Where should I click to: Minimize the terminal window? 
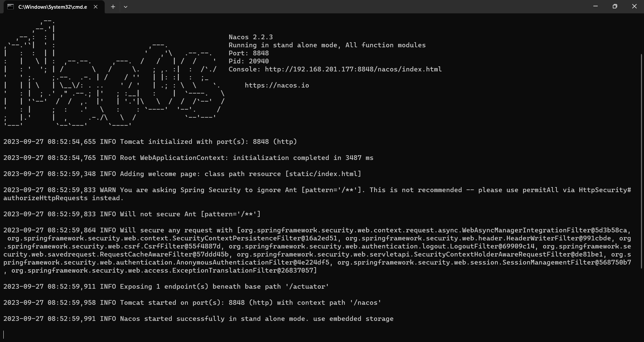coord(595,6)
